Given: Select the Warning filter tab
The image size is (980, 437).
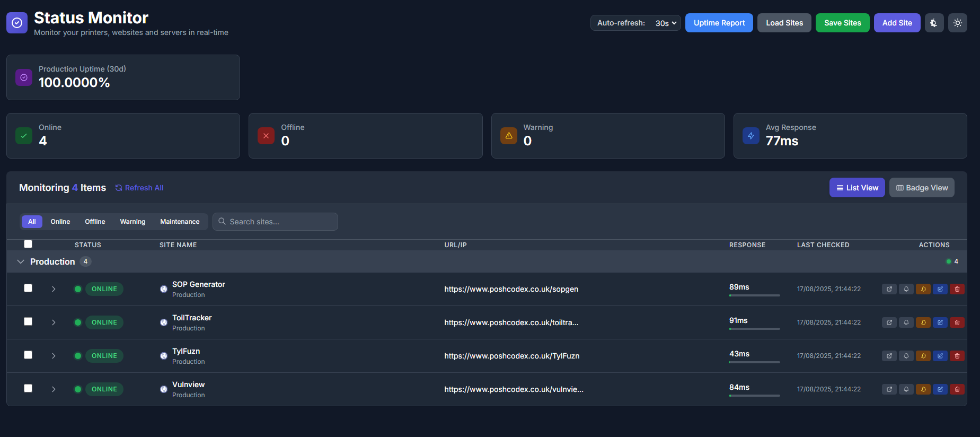Looking at the screenshot, I should click(133, 222).
